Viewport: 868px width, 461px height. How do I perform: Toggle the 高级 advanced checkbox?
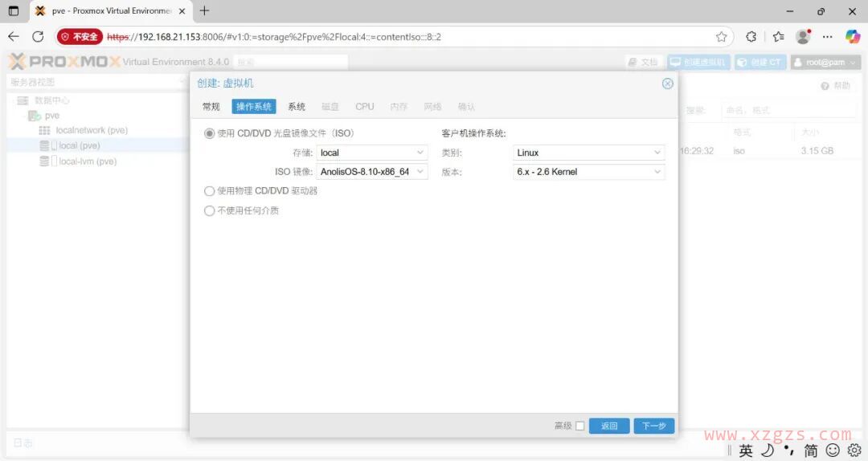[580, 426]
